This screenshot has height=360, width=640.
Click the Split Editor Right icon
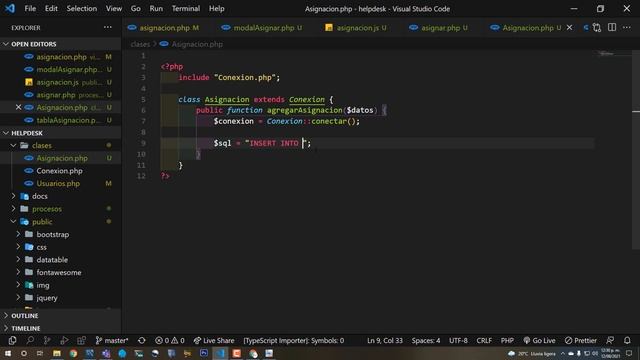pos(612,27)
